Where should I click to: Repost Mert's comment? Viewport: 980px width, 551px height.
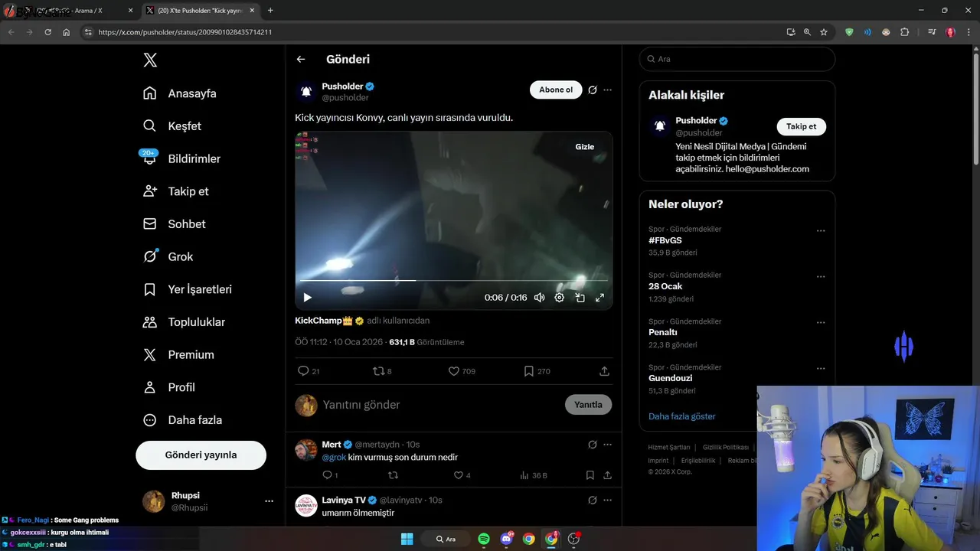(x=393, y=475)
